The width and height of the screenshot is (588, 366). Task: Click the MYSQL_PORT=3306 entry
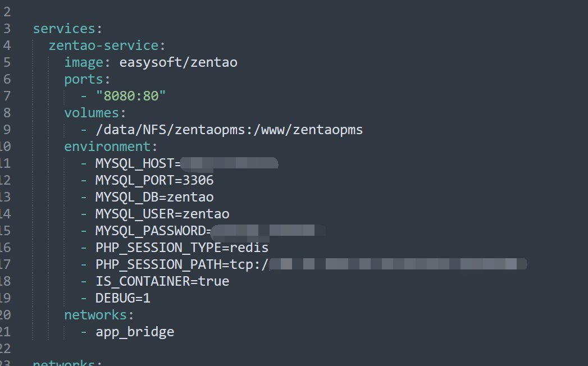click(x=154, y=180)
